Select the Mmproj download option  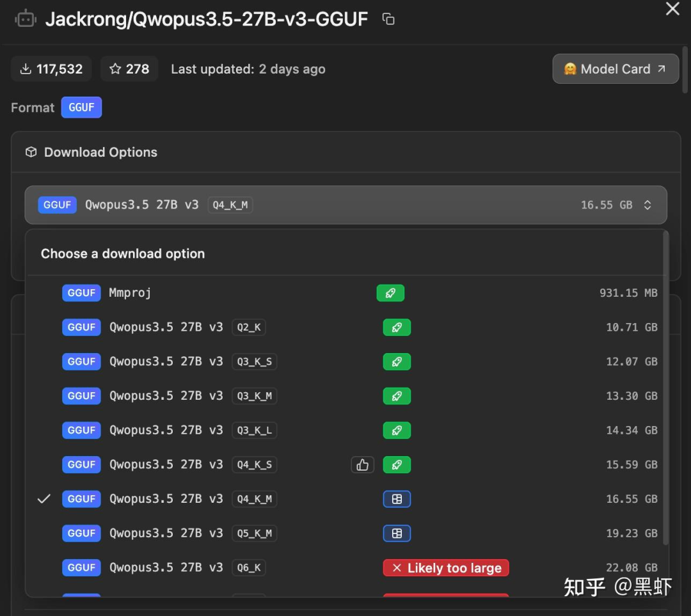(x=346, y=293)
